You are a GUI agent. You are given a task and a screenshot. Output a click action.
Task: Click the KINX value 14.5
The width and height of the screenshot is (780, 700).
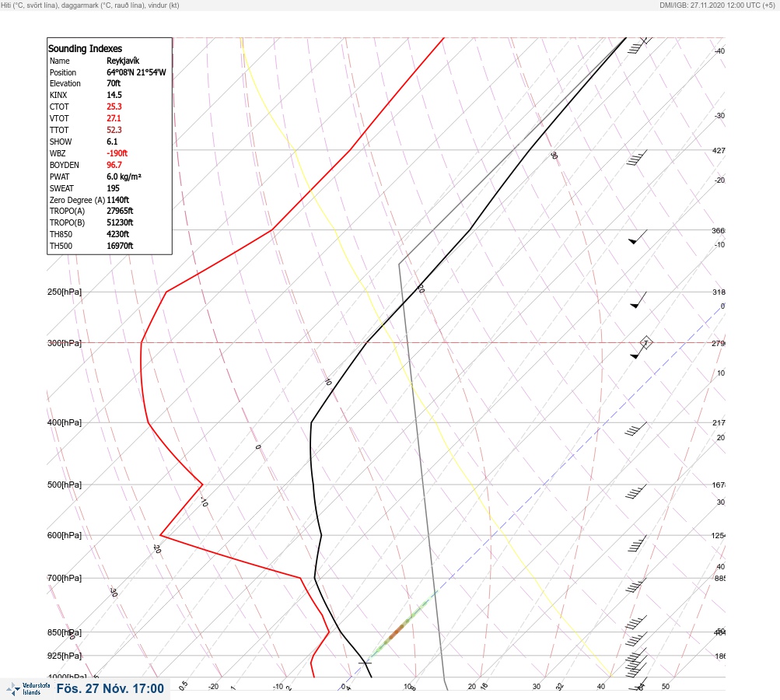(x=114, y=95)
